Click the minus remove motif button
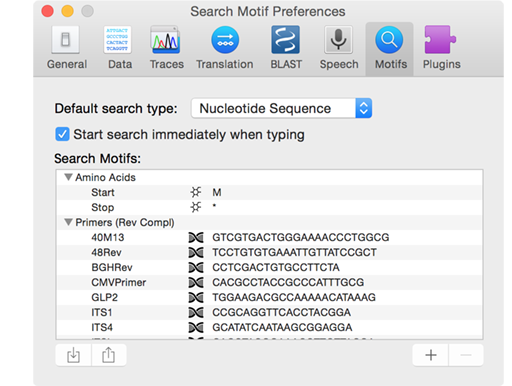The image size is (512, 386). [466, 355]
